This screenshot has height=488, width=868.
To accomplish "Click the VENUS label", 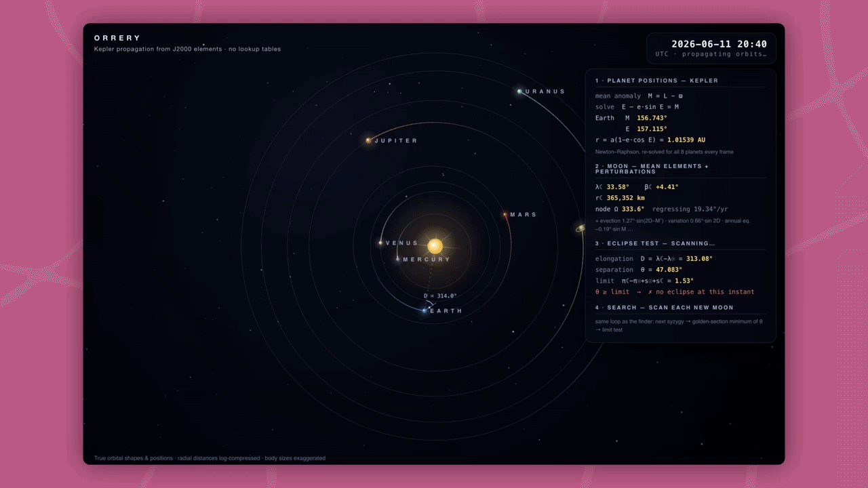I will (x=402, y=243).
